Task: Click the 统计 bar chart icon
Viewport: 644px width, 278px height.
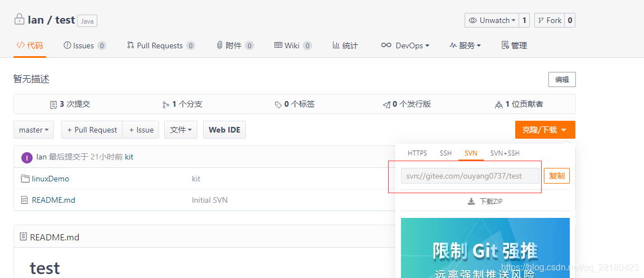Action: pyautogui.click(x=336, y=45)
